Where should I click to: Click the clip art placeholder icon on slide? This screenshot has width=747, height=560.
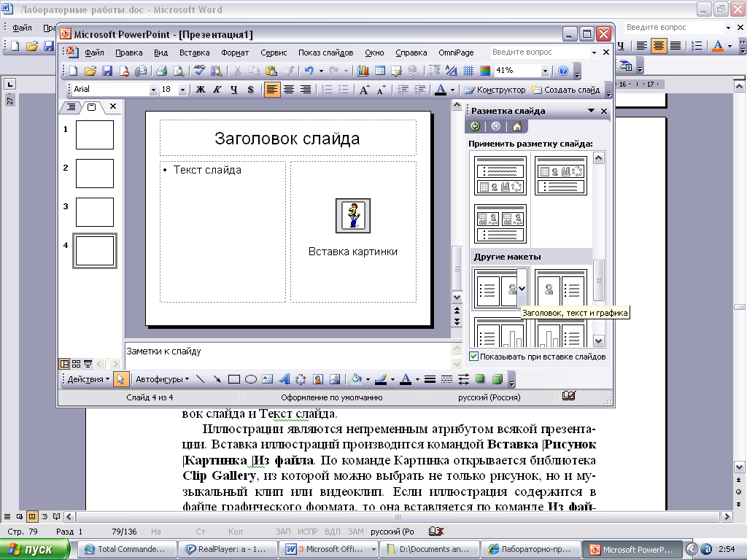click(353, 216)
